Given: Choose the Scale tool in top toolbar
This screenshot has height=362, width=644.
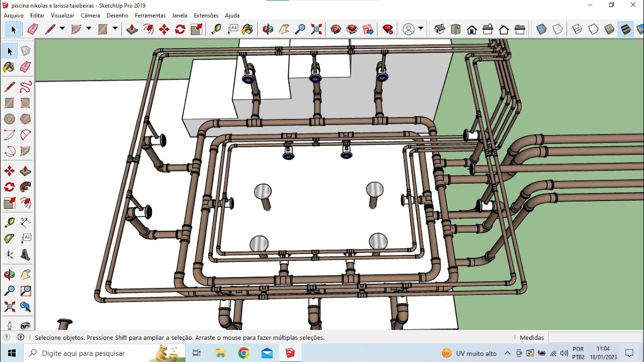Looking at the screenshot, I should [x=196, y=29].
